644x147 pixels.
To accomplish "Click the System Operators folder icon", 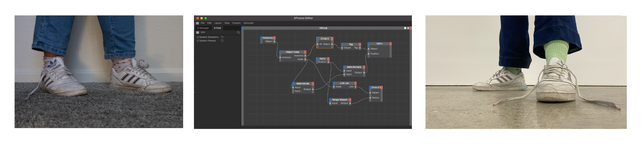I will [222, 37].
